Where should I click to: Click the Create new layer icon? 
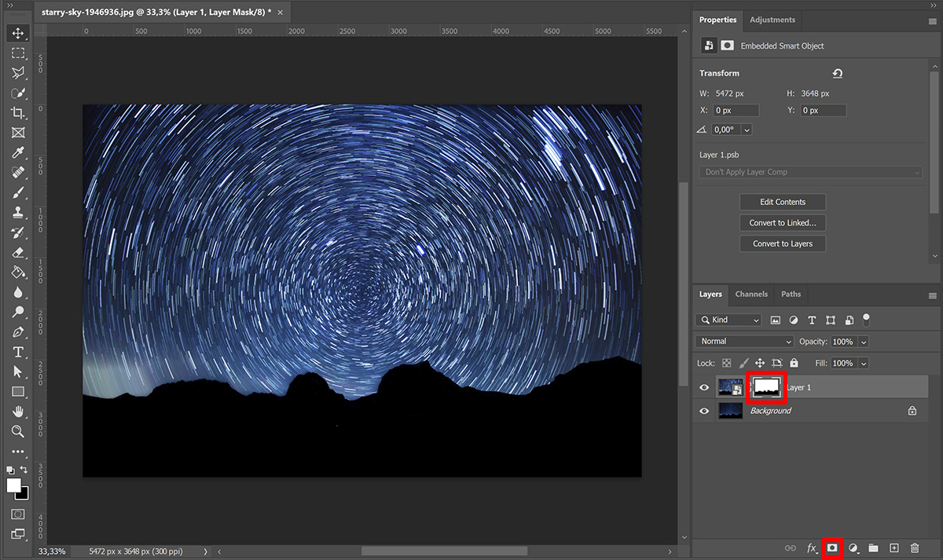point(893,547)
